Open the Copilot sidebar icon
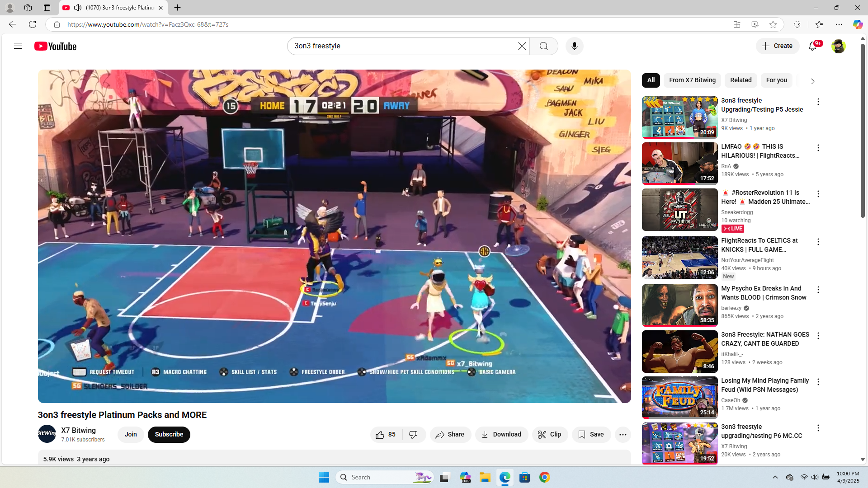 858,24
